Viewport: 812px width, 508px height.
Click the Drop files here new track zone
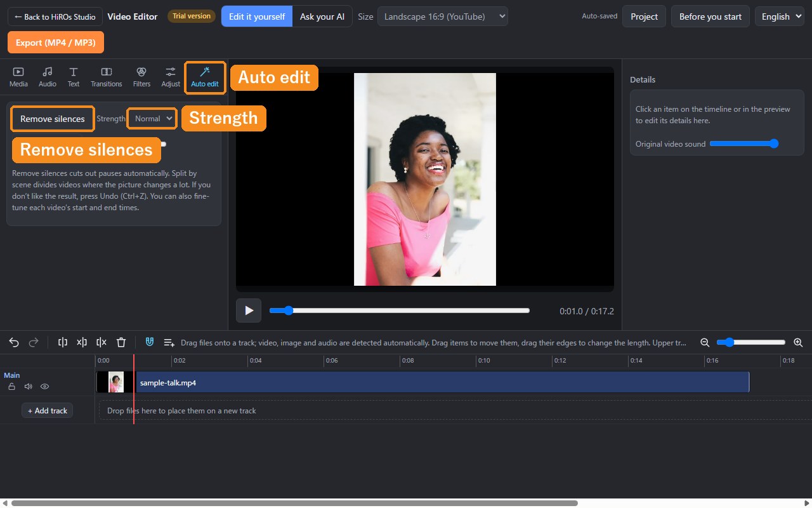455,411
